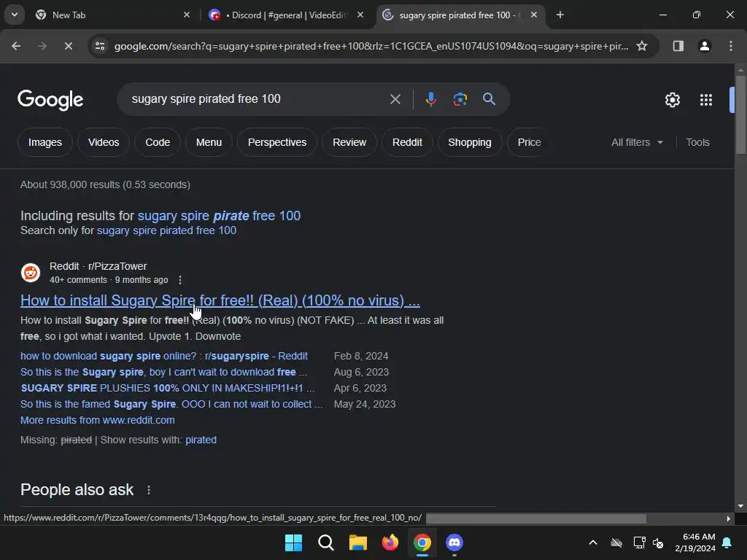The height and width of the screenshot is (560, 747).
Task: Click in the Google search input field
Action: (x=258, y=99)
